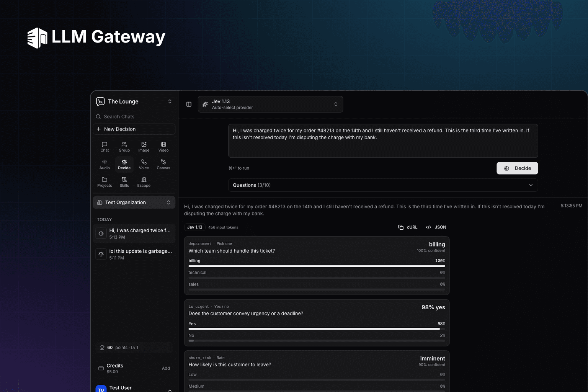Expand the Questions (3/10) section
The width and height of the screenshot is (588, 392).
coord(383,185)
